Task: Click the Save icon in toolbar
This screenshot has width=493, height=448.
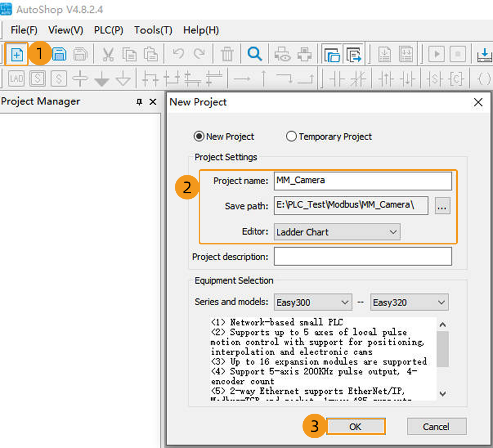Action: 59,54
